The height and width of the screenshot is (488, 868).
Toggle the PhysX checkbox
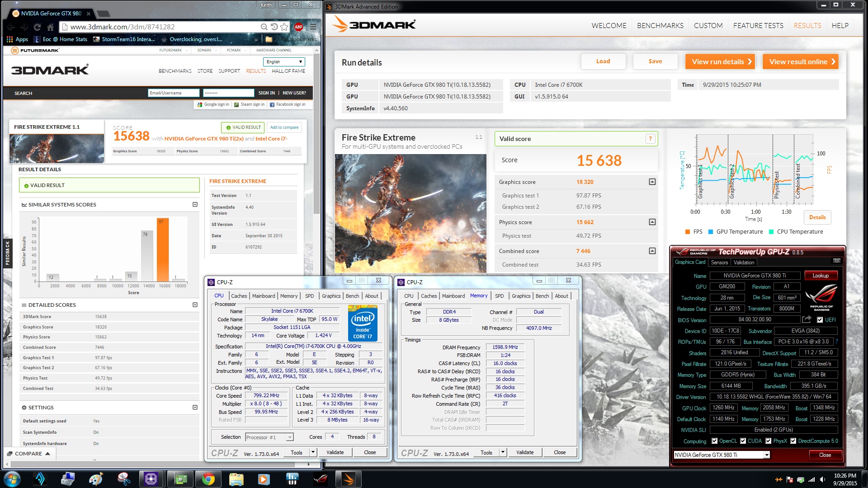point(768,441)
